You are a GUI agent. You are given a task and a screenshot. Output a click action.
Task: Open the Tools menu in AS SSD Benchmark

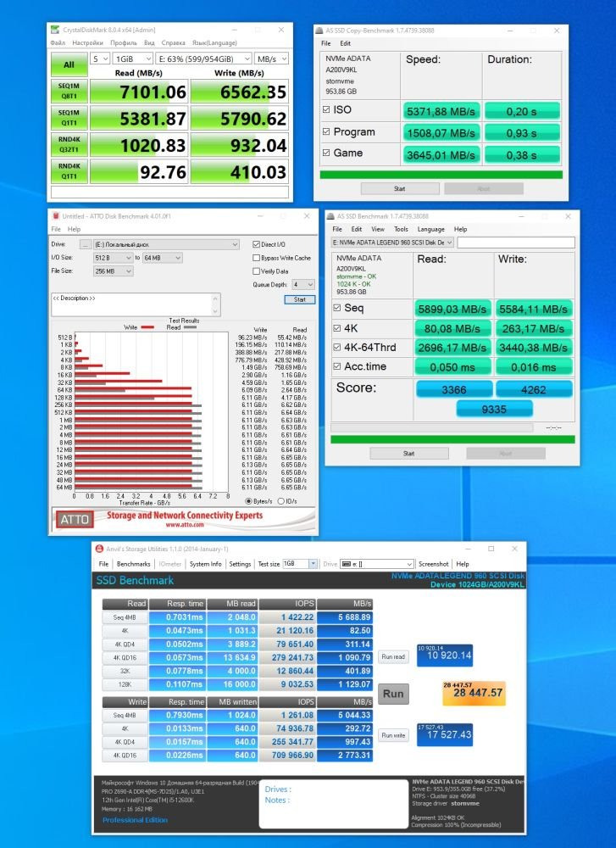click(x=401, y=229)
